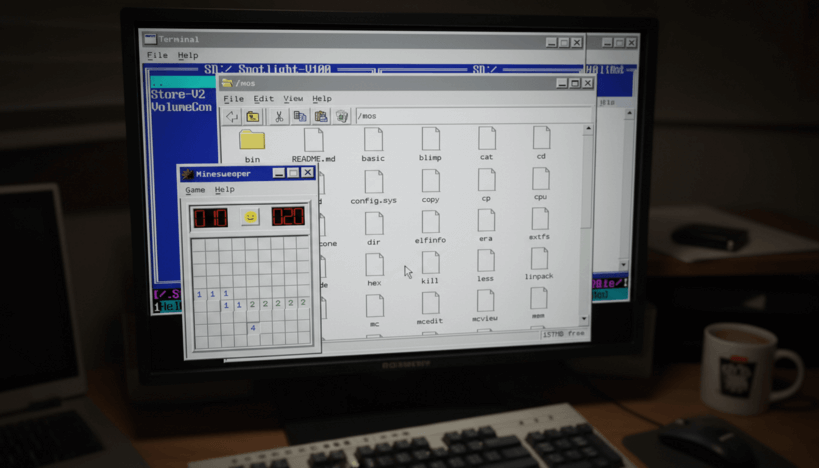This screenshot has height=468, width=819.
Task: Open the file manager Edit menu
Action: [263, 99]
